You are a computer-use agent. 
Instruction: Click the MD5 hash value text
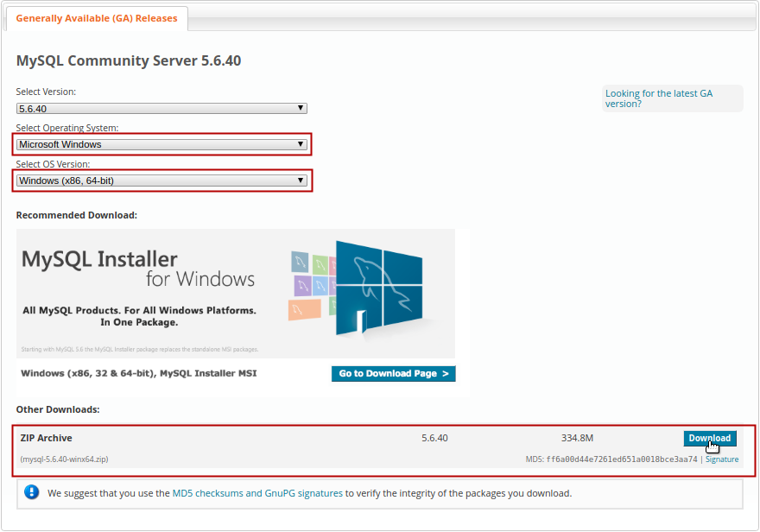pyautogui.click(x=621, y=459)
